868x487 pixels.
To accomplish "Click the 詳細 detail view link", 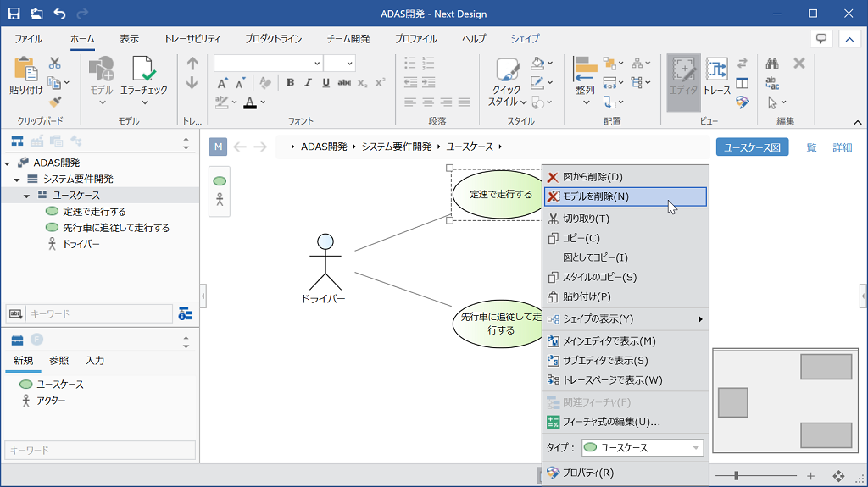I will 843,147.
